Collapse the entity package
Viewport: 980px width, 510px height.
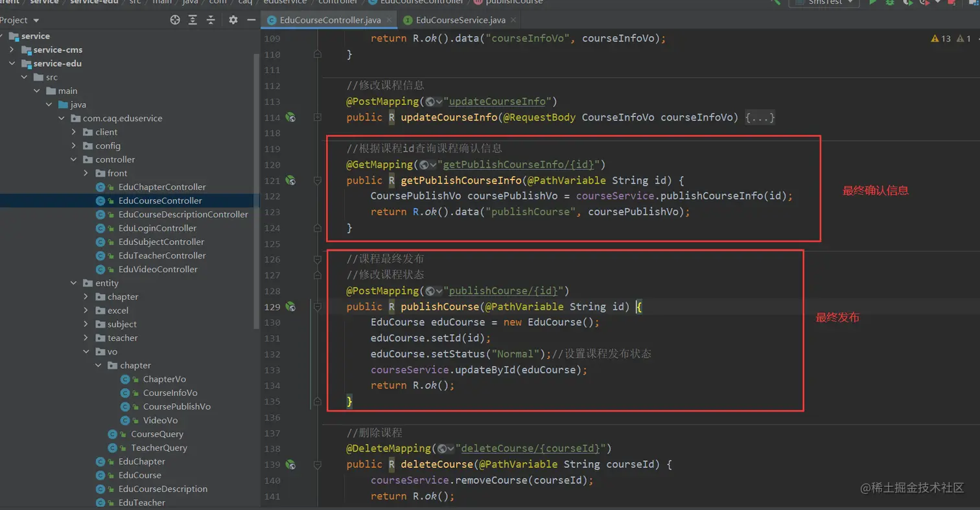click(x=74, y=283)
